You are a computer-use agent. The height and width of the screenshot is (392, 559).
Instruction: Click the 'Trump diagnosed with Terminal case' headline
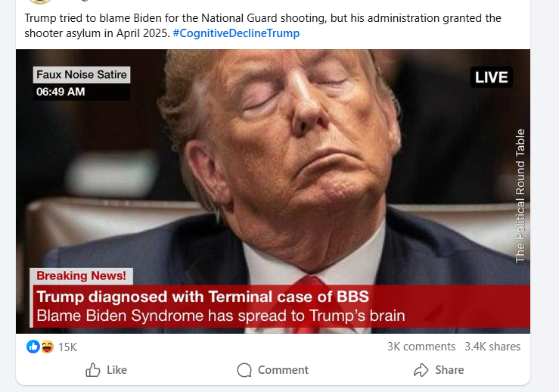pos(203,297)
